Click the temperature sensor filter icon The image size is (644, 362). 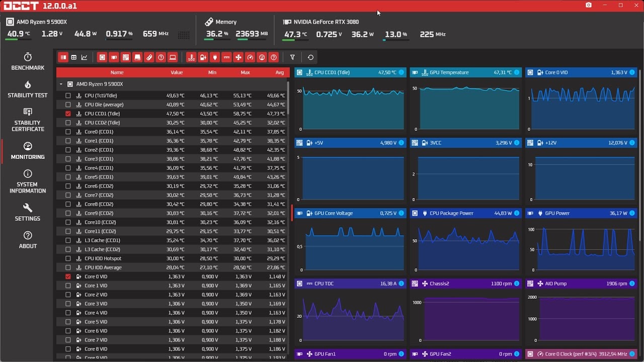tap(191, 57)
